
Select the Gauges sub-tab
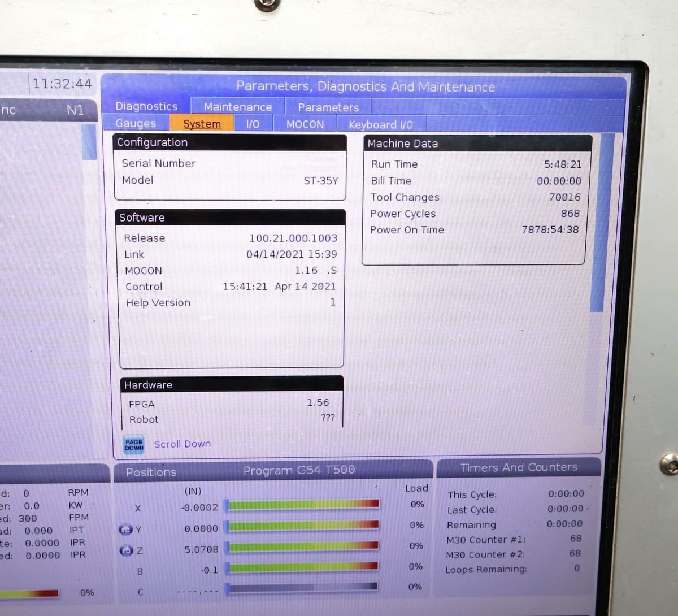[136, 123]
